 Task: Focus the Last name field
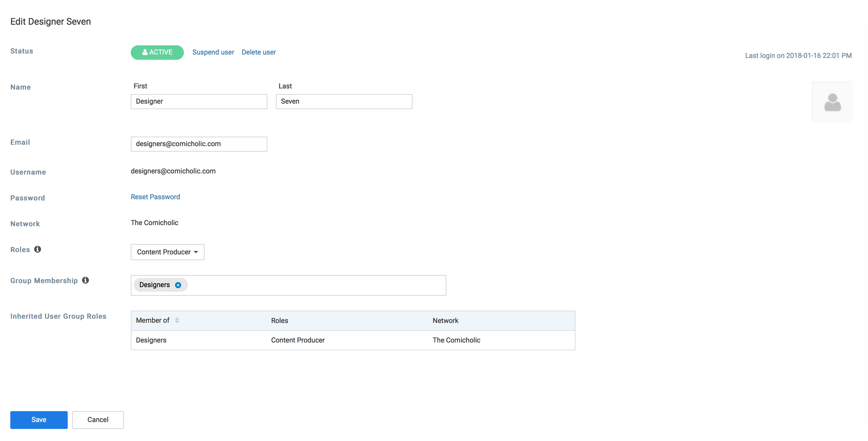(344, 101)
